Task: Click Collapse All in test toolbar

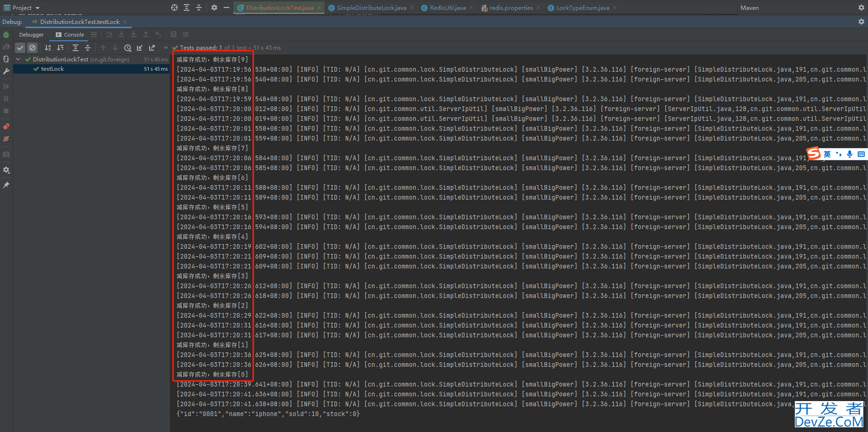Action: point(88,48)
